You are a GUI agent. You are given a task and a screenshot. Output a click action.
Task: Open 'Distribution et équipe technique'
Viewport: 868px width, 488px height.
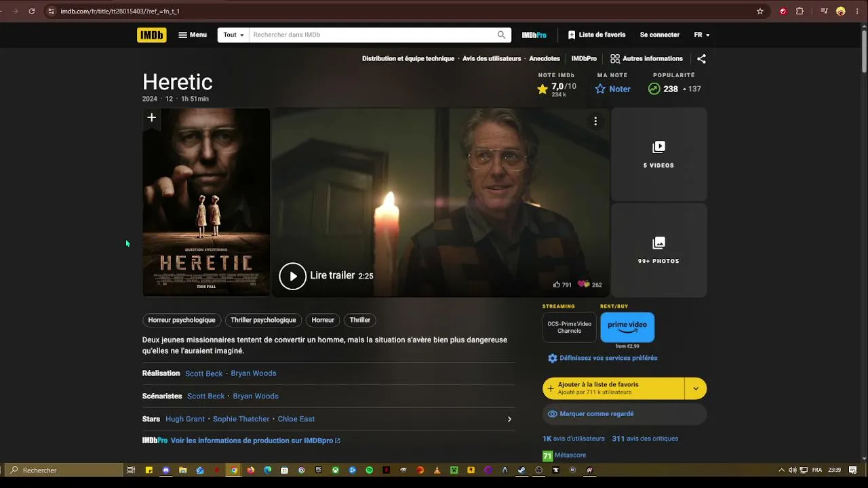coord(408,59)
